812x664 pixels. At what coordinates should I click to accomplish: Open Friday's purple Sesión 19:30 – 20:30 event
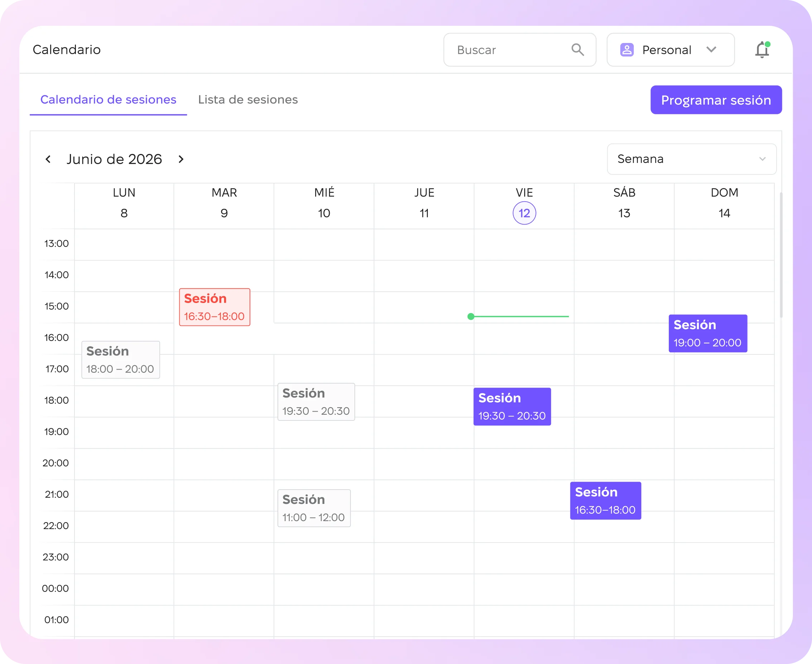tap(512, 406)
